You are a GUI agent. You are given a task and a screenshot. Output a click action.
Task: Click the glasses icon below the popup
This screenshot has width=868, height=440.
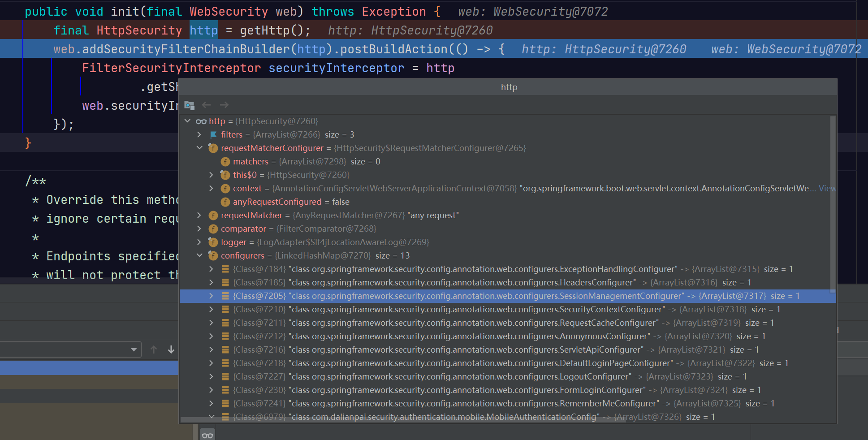point(207,435)
